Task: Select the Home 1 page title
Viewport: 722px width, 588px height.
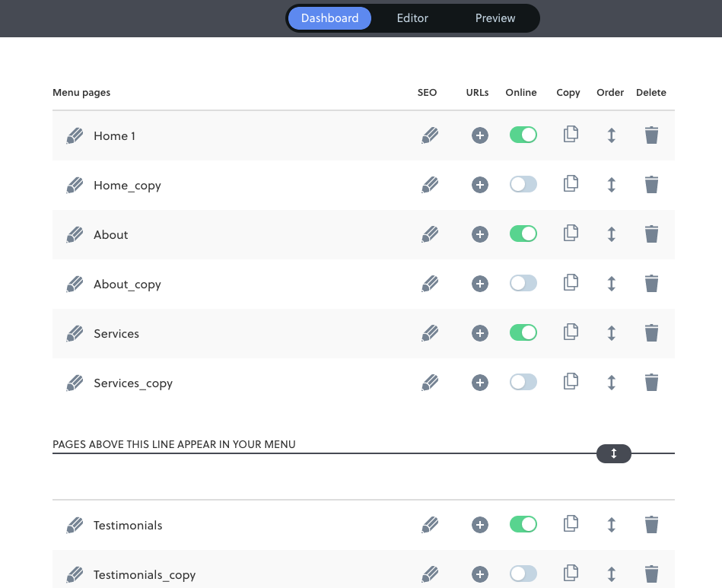Action: point(114,136)
